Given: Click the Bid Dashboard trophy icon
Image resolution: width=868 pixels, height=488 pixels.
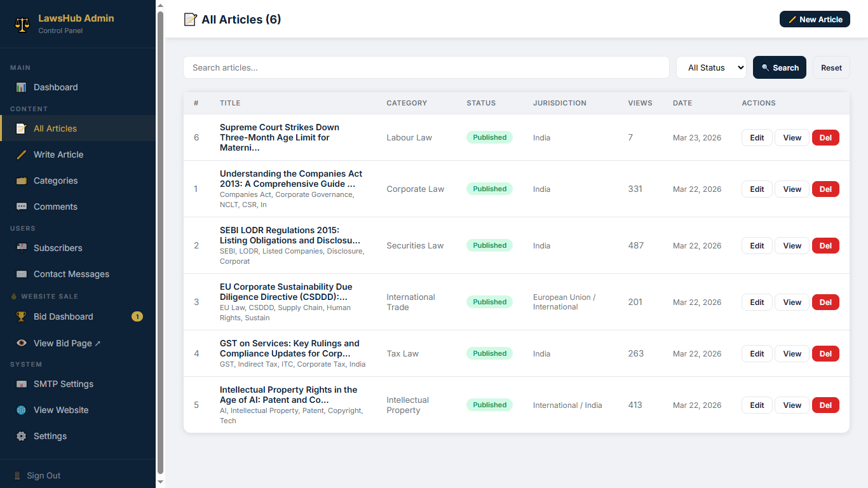Looking at the screenshot, I should [x=22, y=316].
